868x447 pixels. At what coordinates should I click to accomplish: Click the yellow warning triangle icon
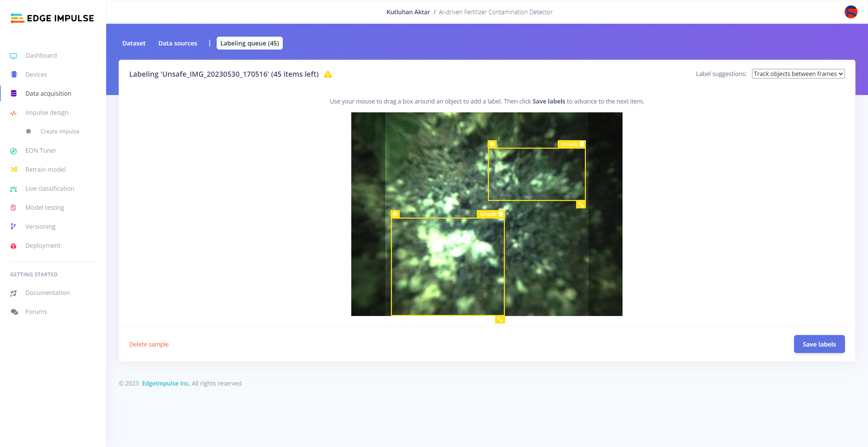tap(328, 74)
